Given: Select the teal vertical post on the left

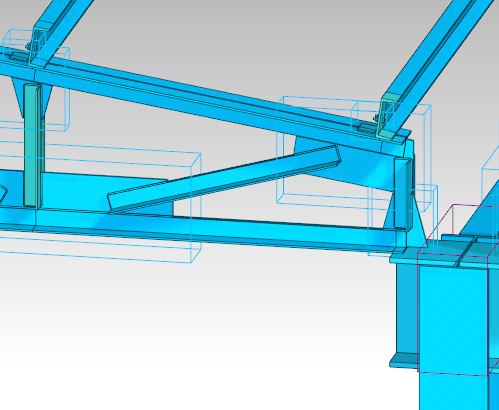Looking at the screenshot, I should pyautogui.click(x=33, y=146).
